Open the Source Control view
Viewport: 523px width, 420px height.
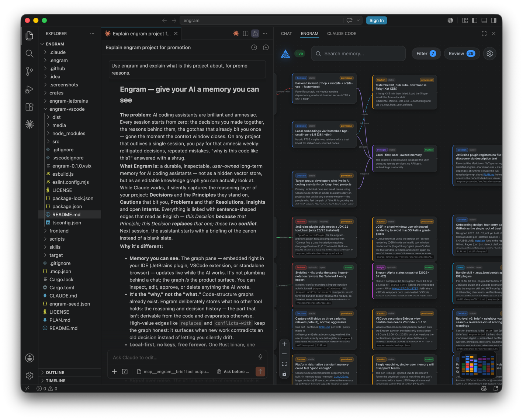pyautogui.click(x=30, y=71)
